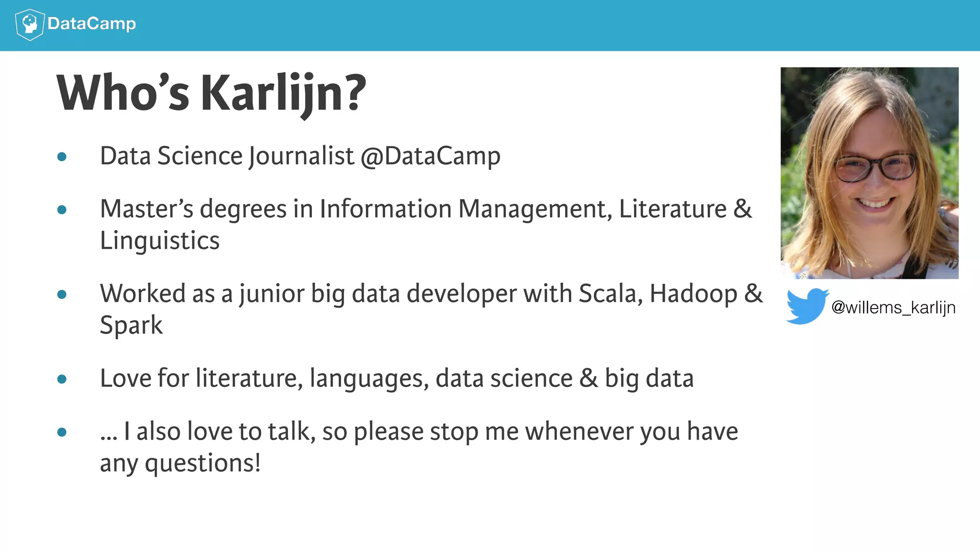Viewport: 980px width, 551px height.
Task: Open the @willems_karlijn Twitter handle
Action: tap(893, 308)
